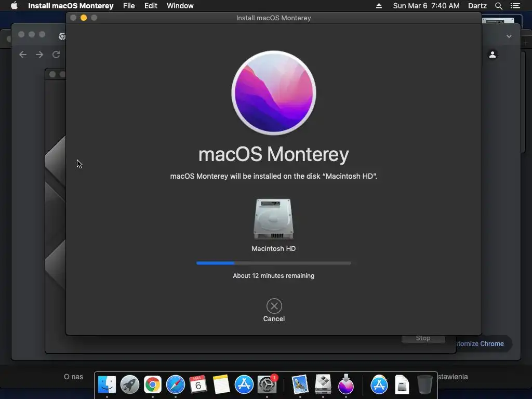Open Notes from the Dock
The height and width of the screenshot is (399, 532).
221,384
